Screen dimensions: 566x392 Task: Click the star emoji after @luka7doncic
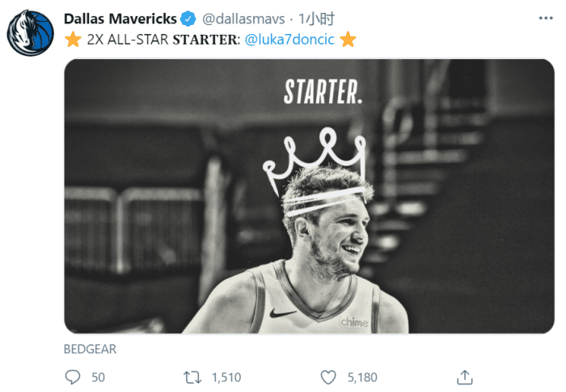tap(348, 39)
